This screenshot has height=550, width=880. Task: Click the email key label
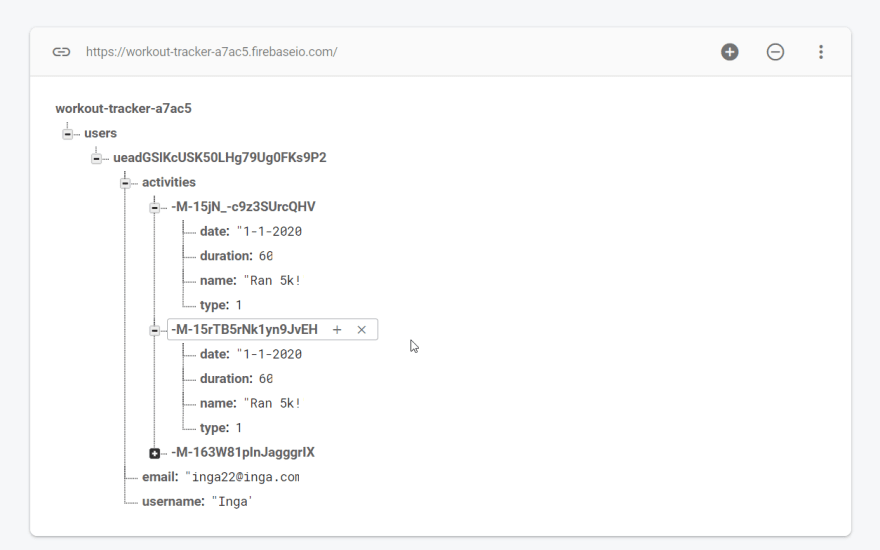(x=160, y=477)
